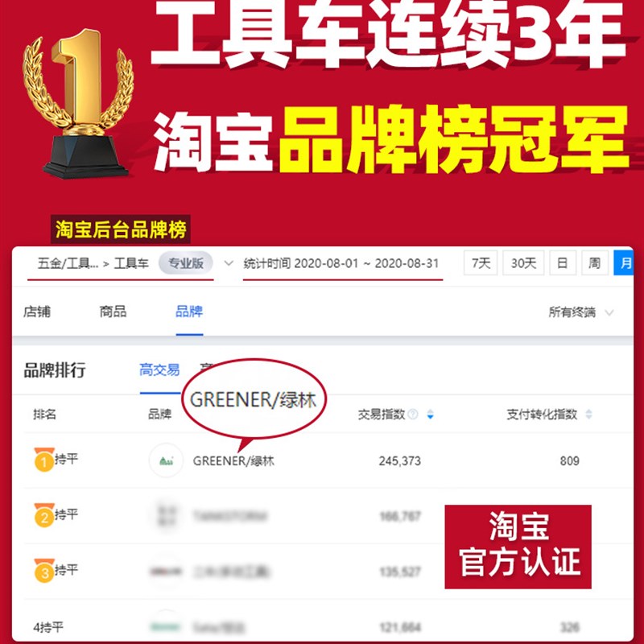Click the rank 1 gold medal badge
644x644 pixels.
pos(44,459)
